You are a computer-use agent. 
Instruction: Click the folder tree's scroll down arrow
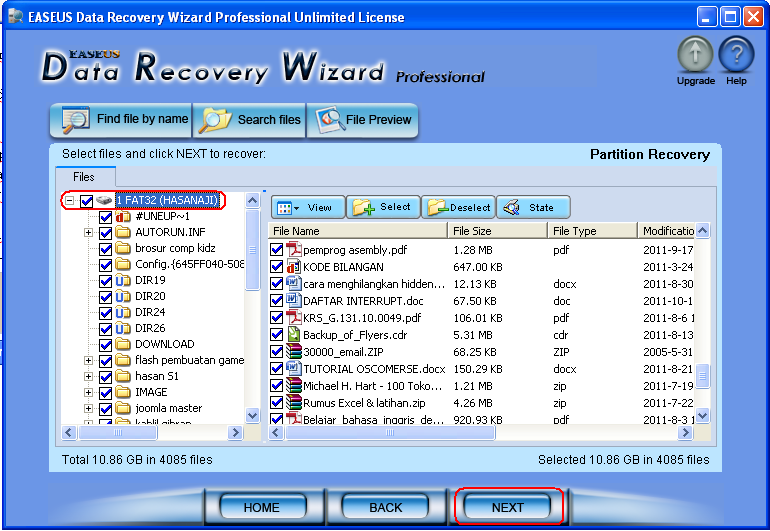[x=252, y=416]
